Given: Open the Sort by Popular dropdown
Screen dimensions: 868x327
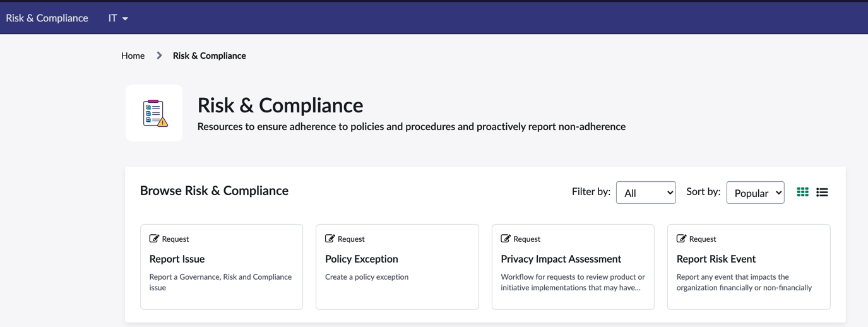Looking at the screenshot, I should pyautogui.click(x=756, y=193).
